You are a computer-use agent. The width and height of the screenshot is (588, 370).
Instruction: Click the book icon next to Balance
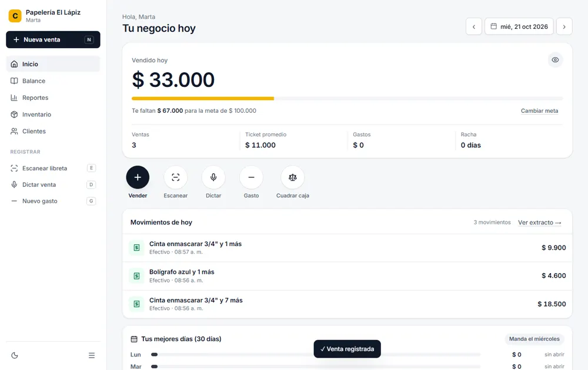point(14,81)
